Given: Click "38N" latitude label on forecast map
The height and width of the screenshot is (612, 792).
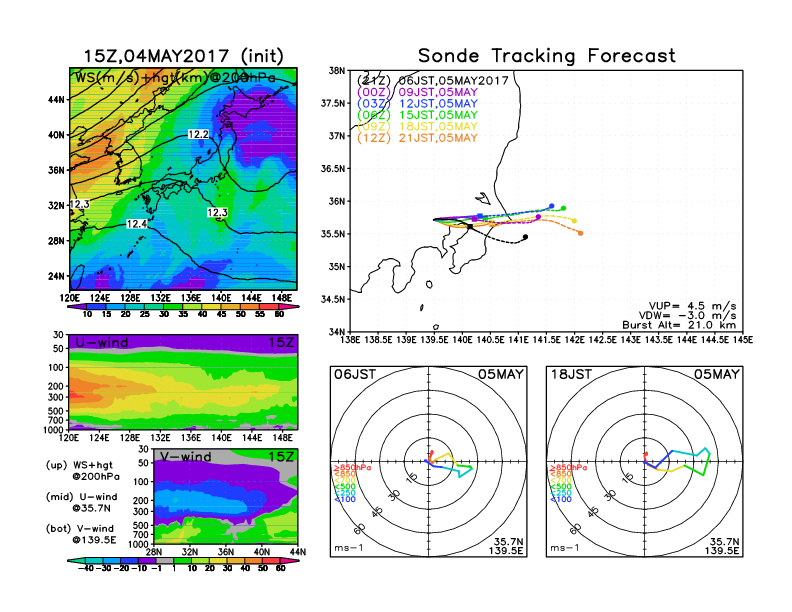Looking at the screenshot, I should [x=337, y=71].
